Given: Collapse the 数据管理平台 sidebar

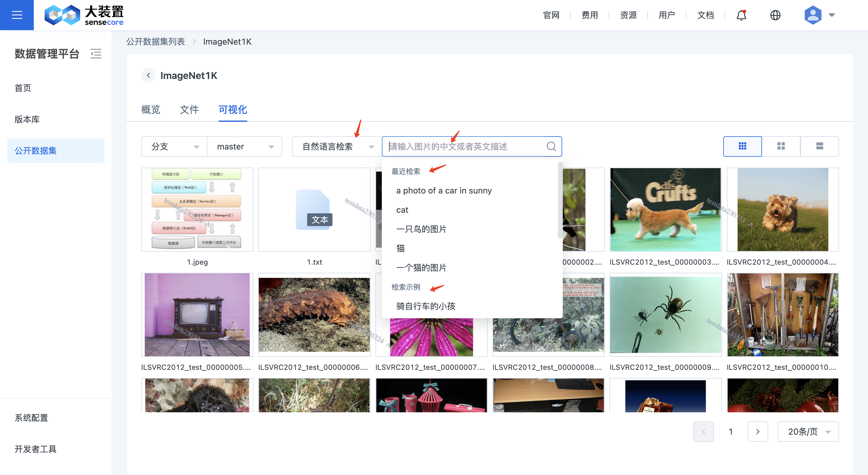Looking at the screenshot, I should pyautogui.click(x=96, y=54).
